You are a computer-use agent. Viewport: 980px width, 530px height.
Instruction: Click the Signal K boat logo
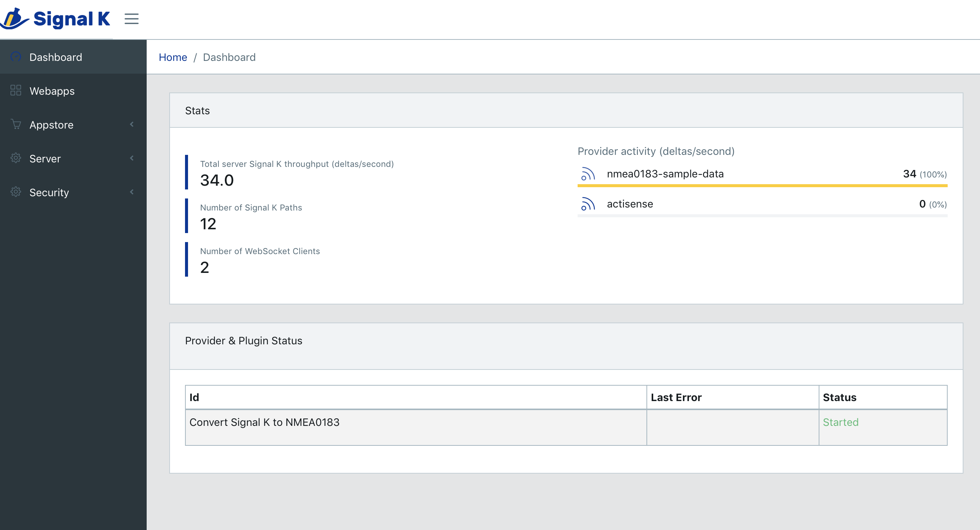point(15,19)
